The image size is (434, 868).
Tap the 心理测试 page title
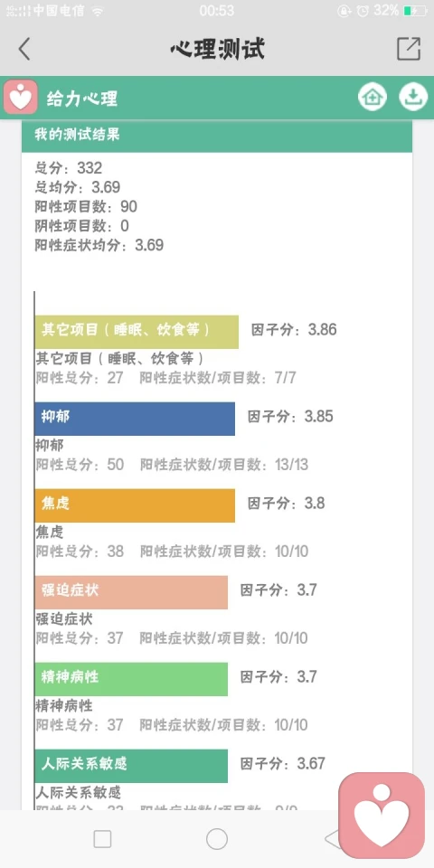click(x=218, y=49)
